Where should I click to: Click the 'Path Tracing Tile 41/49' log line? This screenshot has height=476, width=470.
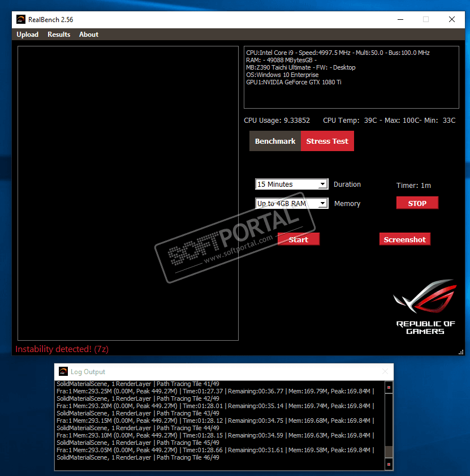pyautogui.click(x=138, y=384)
